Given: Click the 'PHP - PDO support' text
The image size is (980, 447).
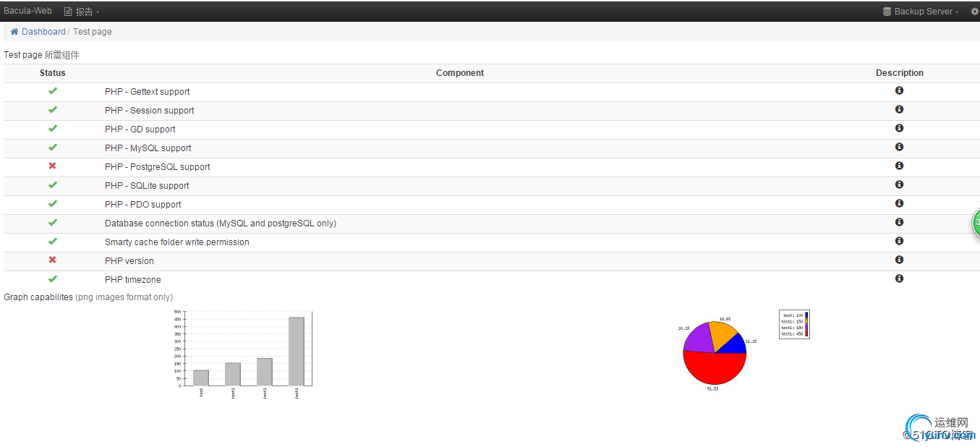Looking at the screenshot, I should coord(143,205).
